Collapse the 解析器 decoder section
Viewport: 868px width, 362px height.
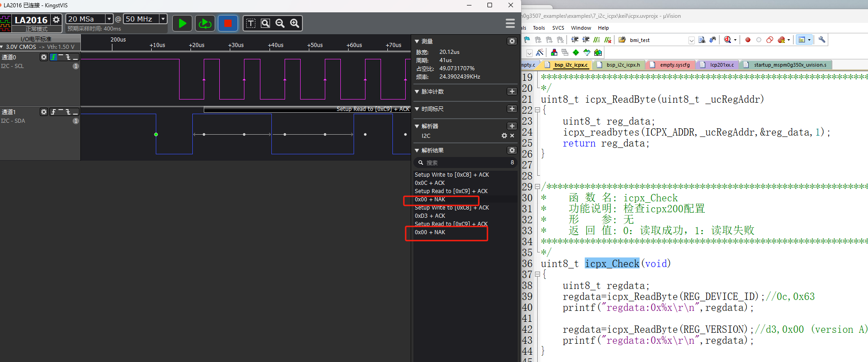417,126
